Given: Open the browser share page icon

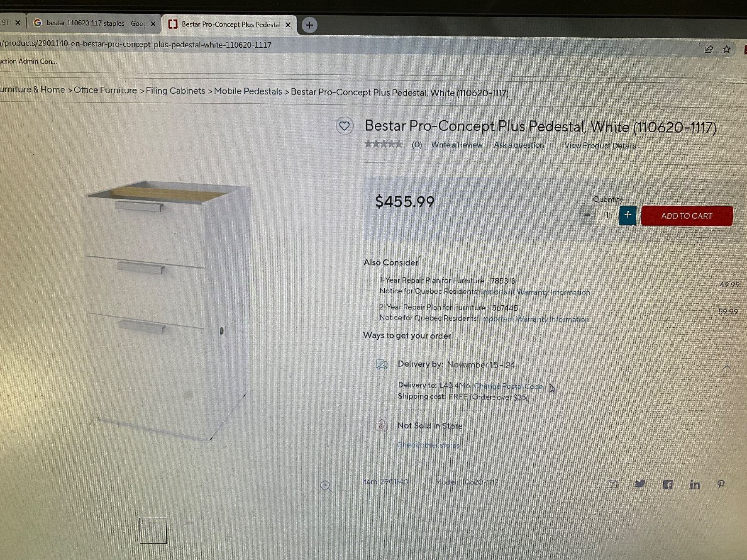Looking at the screenshot, I should tap(708, 49).
